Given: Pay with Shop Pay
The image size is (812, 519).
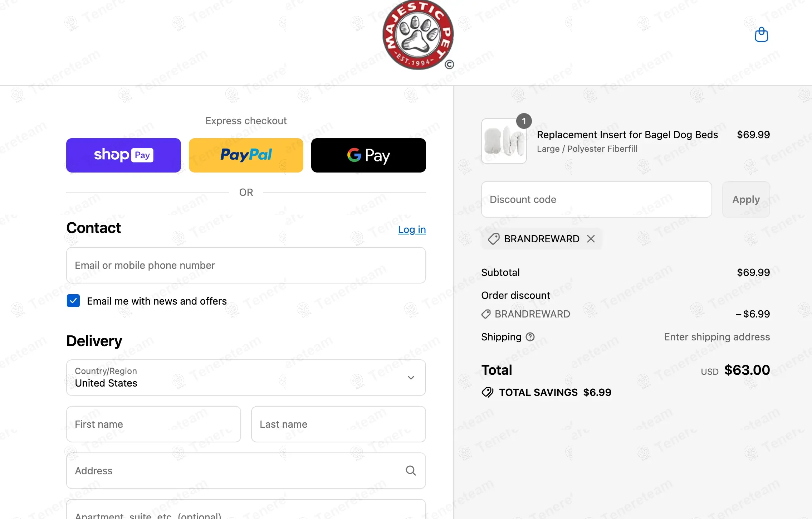Looking at the screenshot, I should click(123, 155).
